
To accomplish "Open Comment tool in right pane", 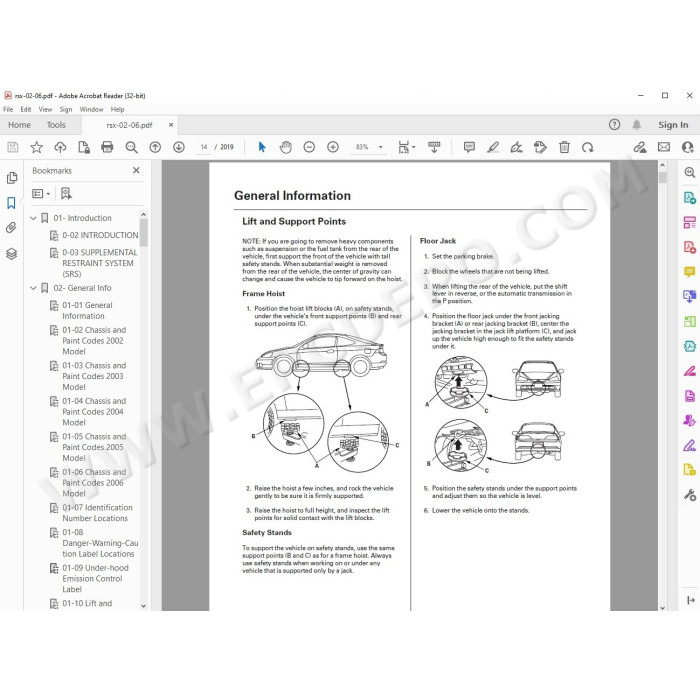I will tap(690, 271).
